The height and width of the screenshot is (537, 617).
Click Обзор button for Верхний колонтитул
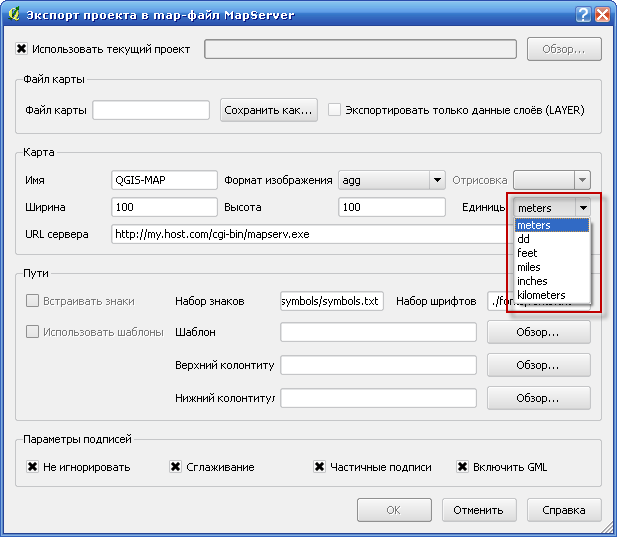[x=539, y=365]
